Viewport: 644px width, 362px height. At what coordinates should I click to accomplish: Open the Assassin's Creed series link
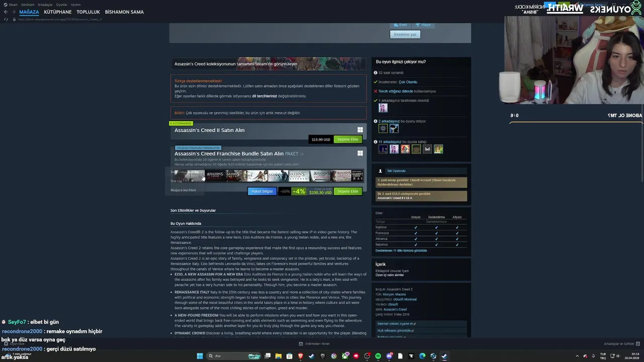click(x=395, y=309)
